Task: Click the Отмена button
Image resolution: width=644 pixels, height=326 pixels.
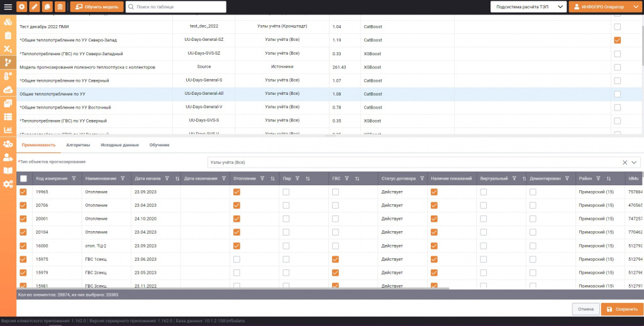Action: coord(586,309)
